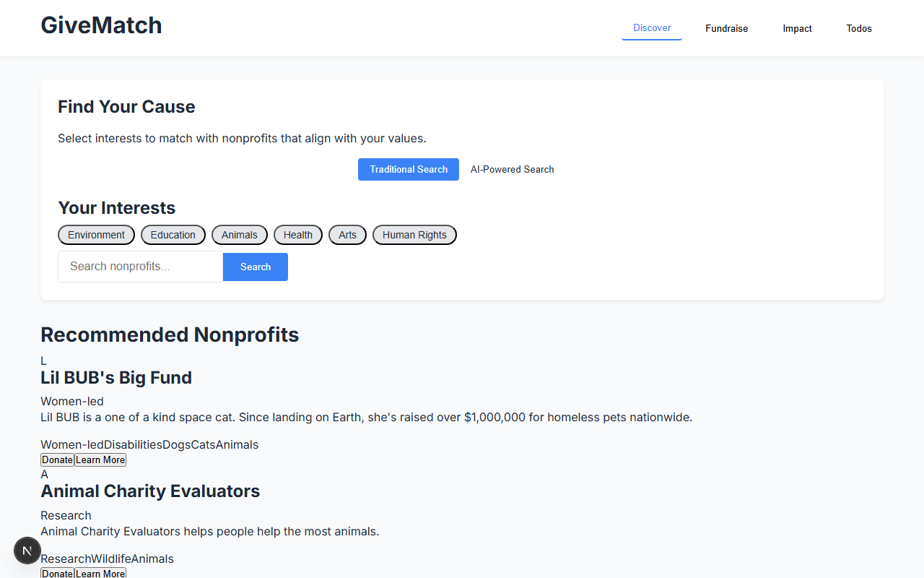Screen dimensions: 924x578
Task: Open the Impact section
Action: (x=797, y=28)
